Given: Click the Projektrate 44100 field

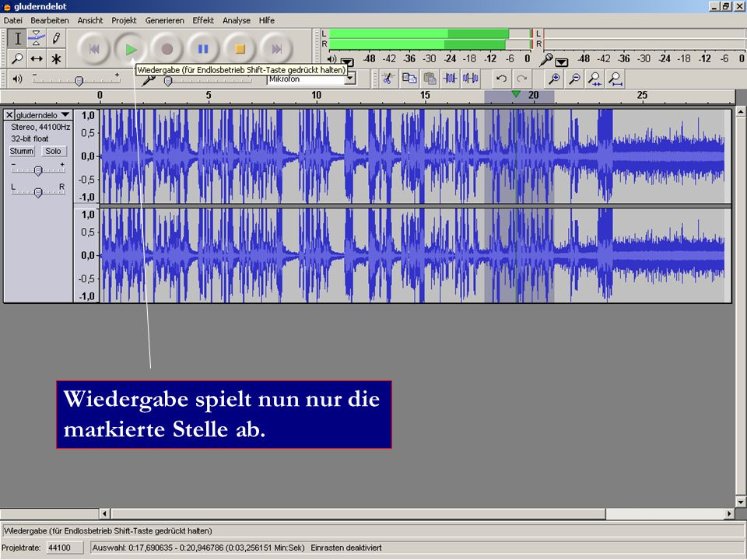Looking at the screenshot, I should click(x=65, y=548).
